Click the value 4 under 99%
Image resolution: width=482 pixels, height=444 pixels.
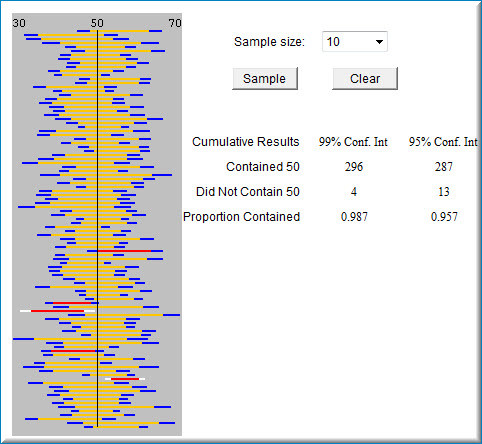(x=354, y=192)
